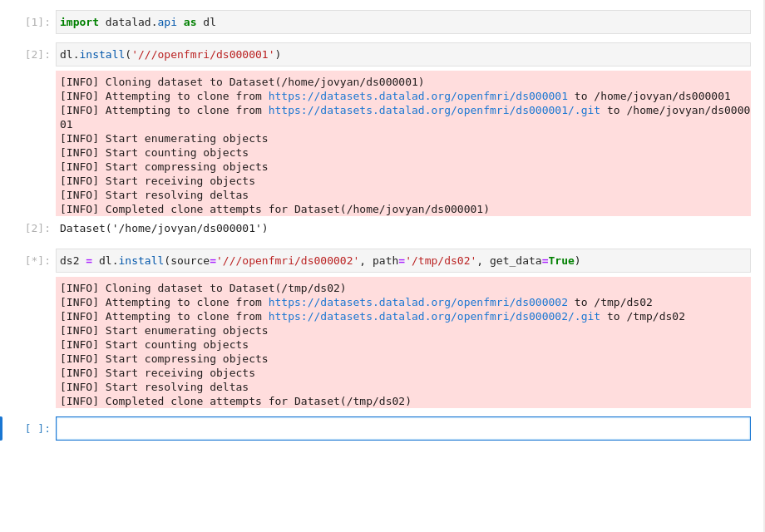Viewport: 765px width, 532px height.
Task: Click the running cell's [*] prompt
Action: coord(37,260)
